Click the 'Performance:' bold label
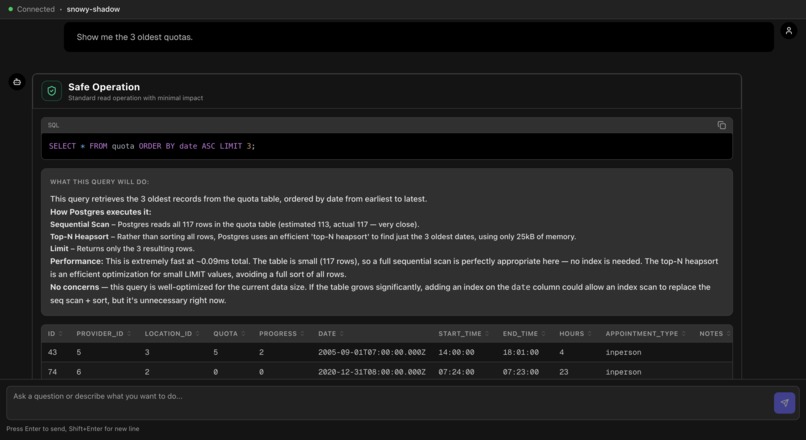Viewport: 806px width, 440px height. pos(77,261)
